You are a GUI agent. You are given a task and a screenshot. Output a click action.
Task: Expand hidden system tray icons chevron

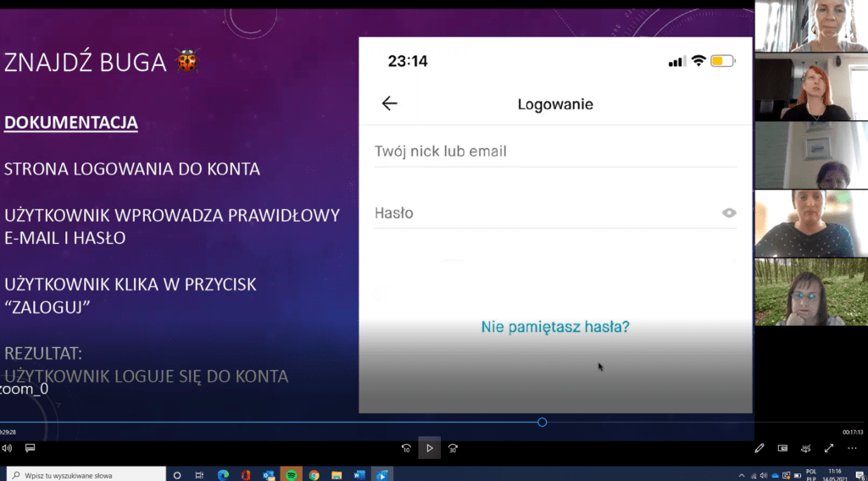tap(741, 475)
